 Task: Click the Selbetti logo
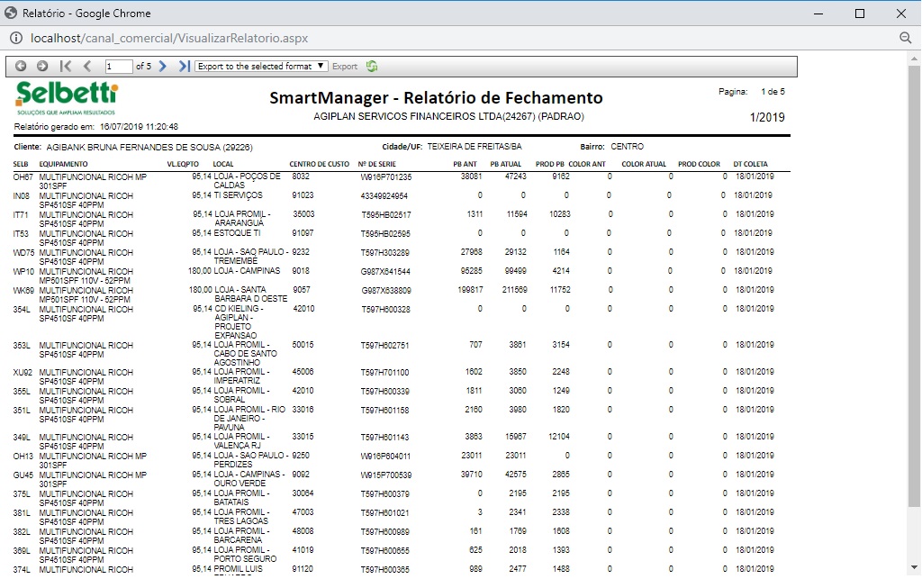tap(67, 98)
